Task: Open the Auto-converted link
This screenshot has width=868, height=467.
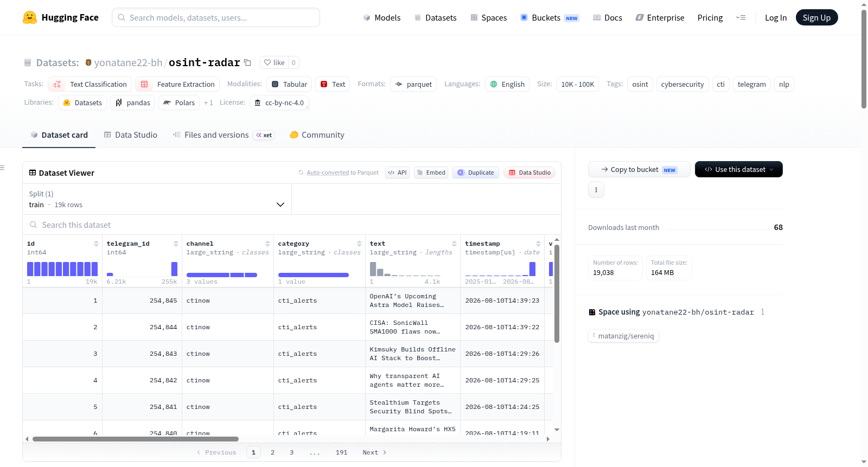Action: (x=328, y=172)
